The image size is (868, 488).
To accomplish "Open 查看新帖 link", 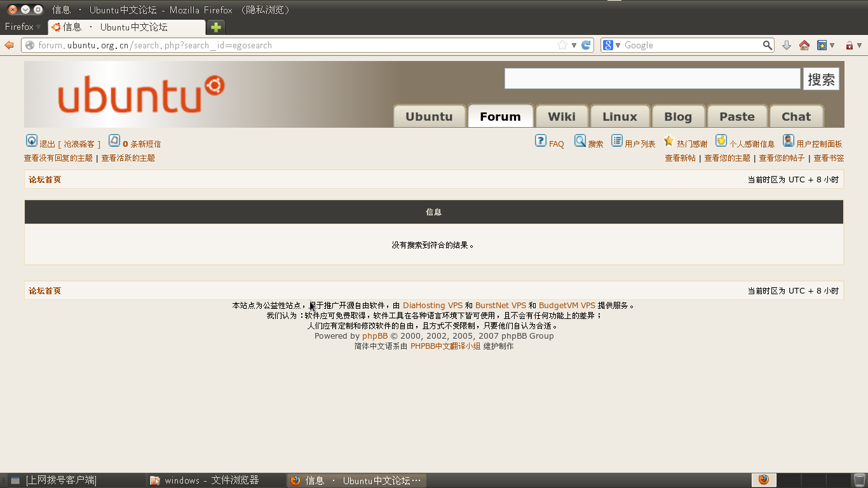I will click(x=680, y=158).
